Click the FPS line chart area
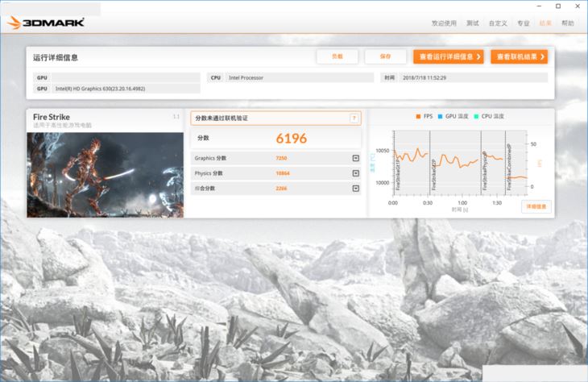This screenshot has width=588, height=382. click(461, 163)
